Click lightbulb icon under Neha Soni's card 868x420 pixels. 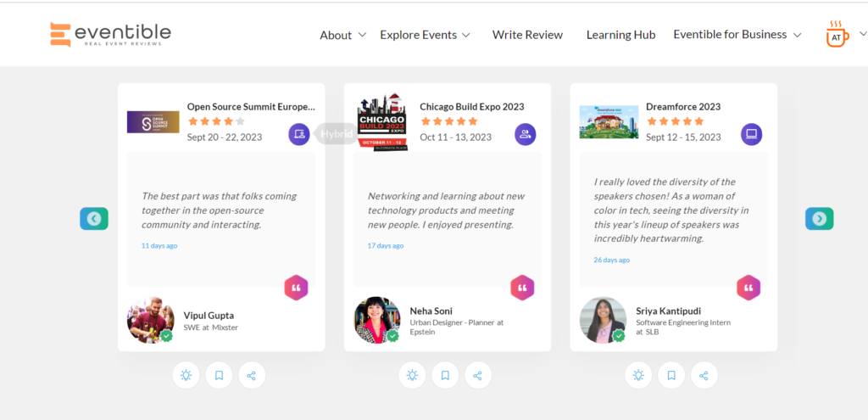pyautogui.click(x=412, y=376)
